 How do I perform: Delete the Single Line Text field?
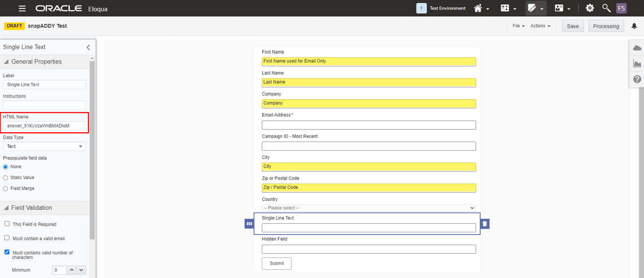[484, 224]
